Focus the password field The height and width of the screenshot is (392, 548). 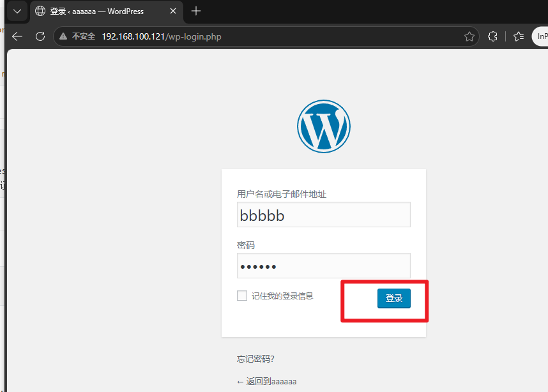tap(324, 266)
